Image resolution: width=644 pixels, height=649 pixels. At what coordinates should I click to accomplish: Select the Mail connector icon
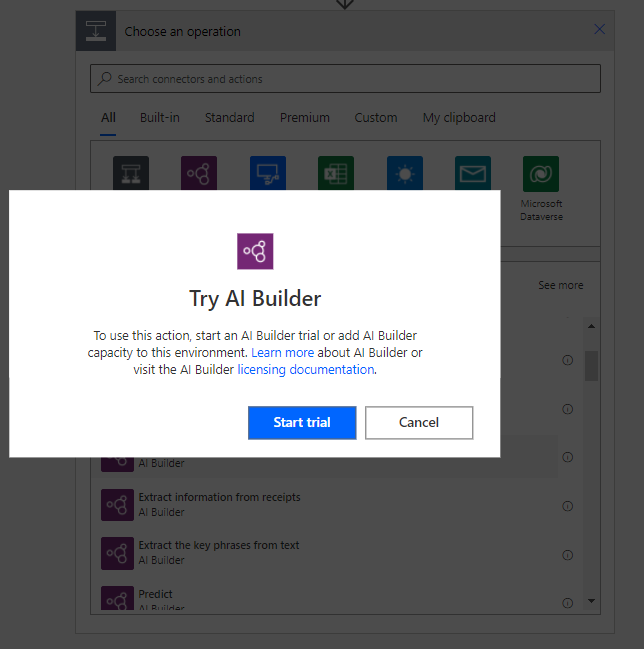click(473, 173)
